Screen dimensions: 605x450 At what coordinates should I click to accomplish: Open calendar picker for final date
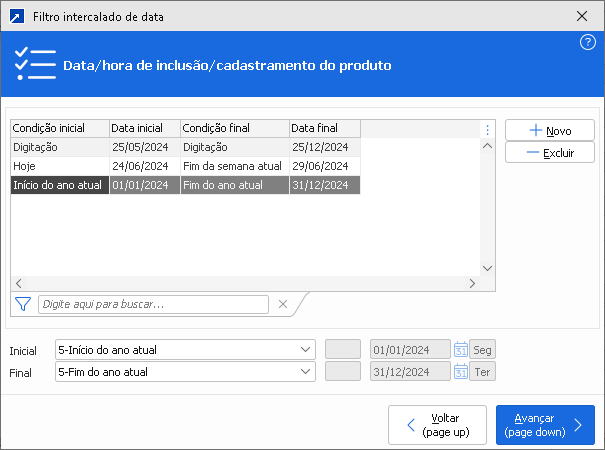point(461,372)
